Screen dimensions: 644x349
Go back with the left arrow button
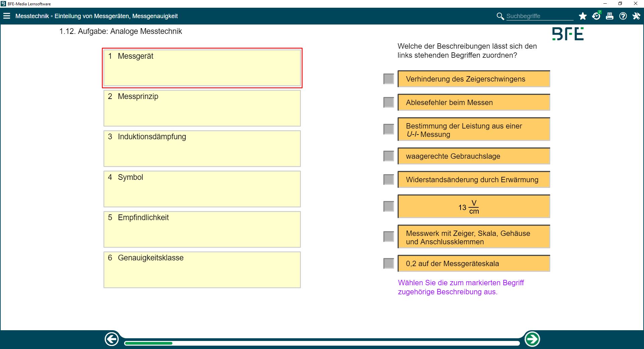112,339
